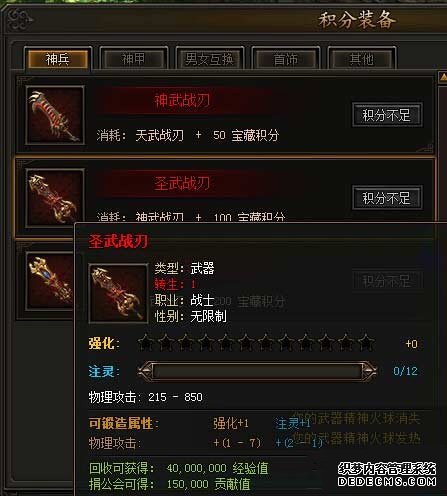Click the 神武战刃 weapon icon
447x496 pixels.
pos(55,115)
